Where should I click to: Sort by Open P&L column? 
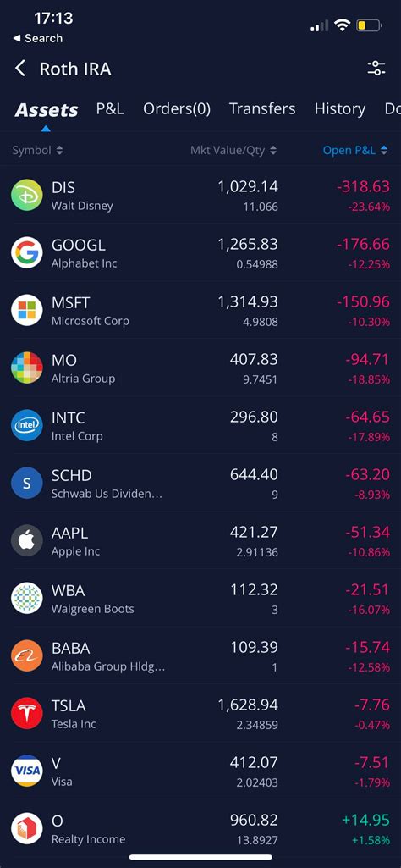point(355,150)
